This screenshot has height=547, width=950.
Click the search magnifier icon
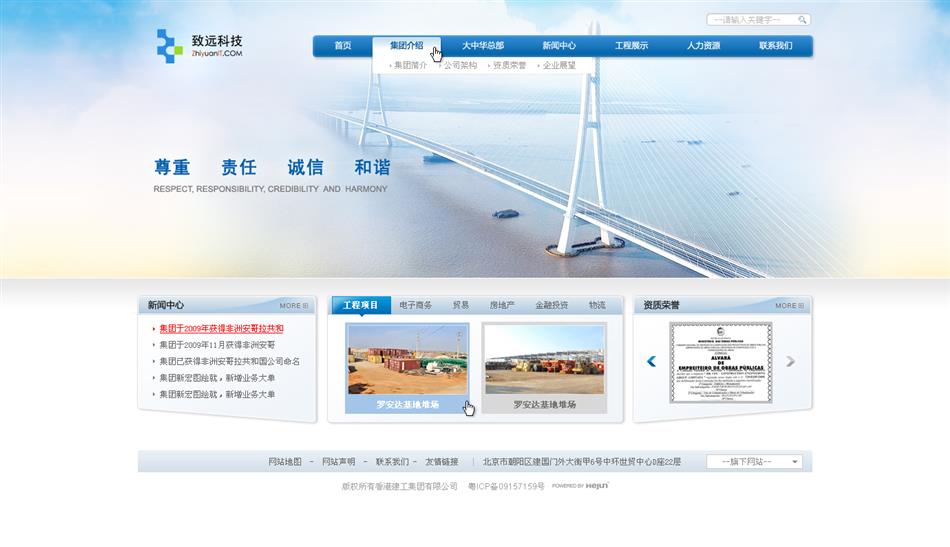click(803, 19)
